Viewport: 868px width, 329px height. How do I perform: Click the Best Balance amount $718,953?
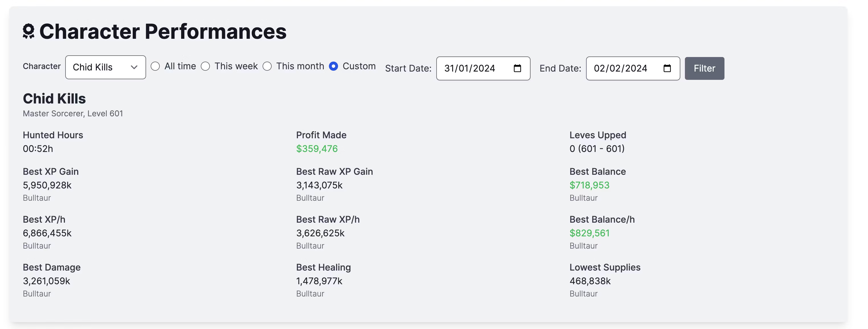589,185
